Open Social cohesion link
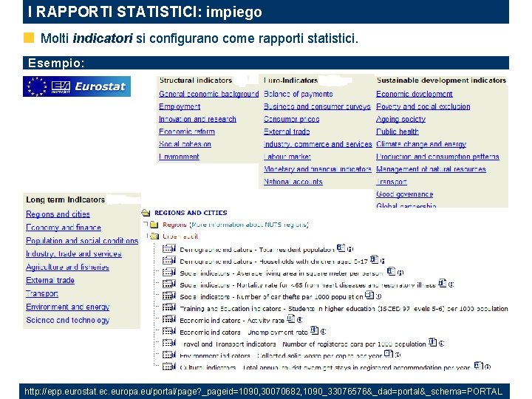532x399 pixels. pyautogui.click(x=185, y=144)
